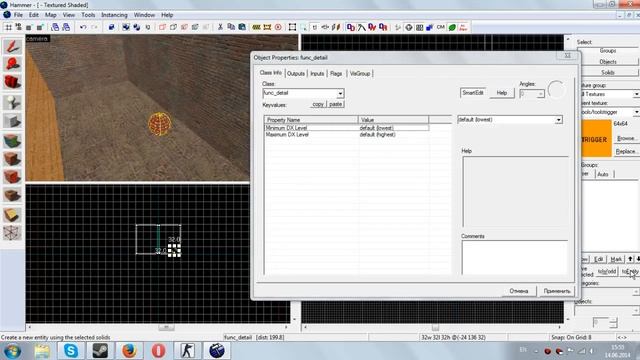Toggle the SmartEdit button
The height and width of the screenshot is (360, 640).
pos(473,93)
